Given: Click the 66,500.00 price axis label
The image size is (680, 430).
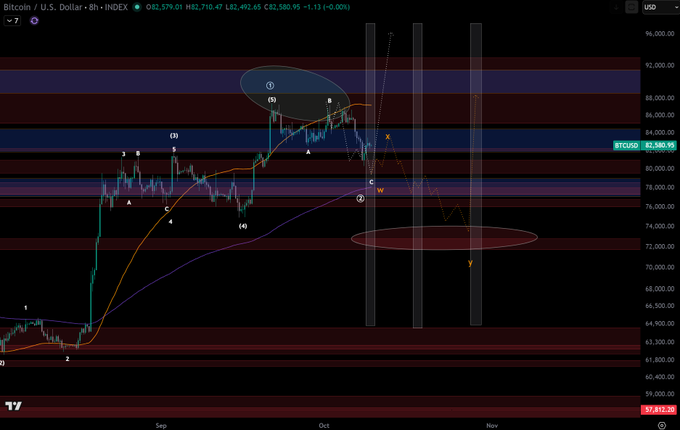Looking at the screenshot, I should coord(660,306).
